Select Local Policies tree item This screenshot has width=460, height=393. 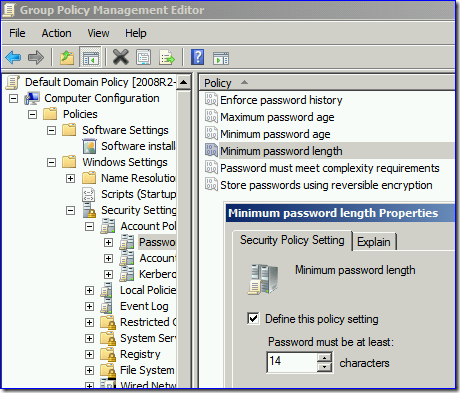point(148,290)
